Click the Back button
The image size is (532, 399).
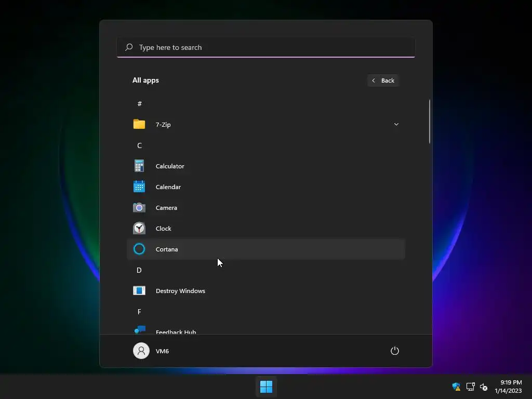point(383,81)
